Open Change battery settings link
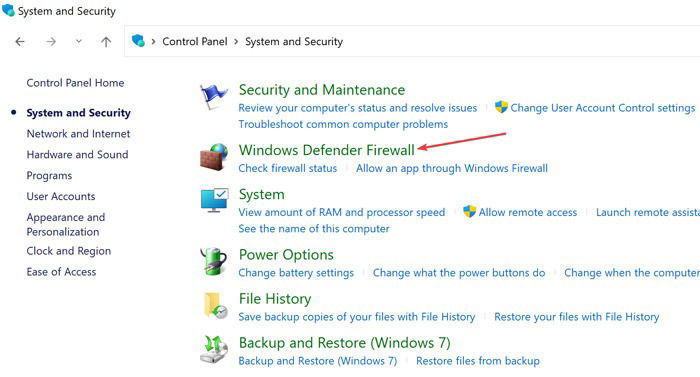 click(296, 272)
